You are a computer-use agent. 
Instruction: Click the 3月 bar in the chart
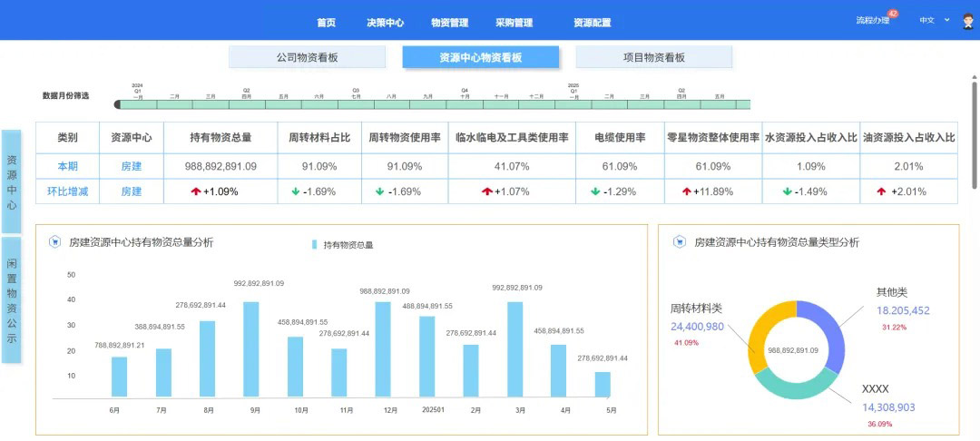pyautogui.click(x=515, y=349)
